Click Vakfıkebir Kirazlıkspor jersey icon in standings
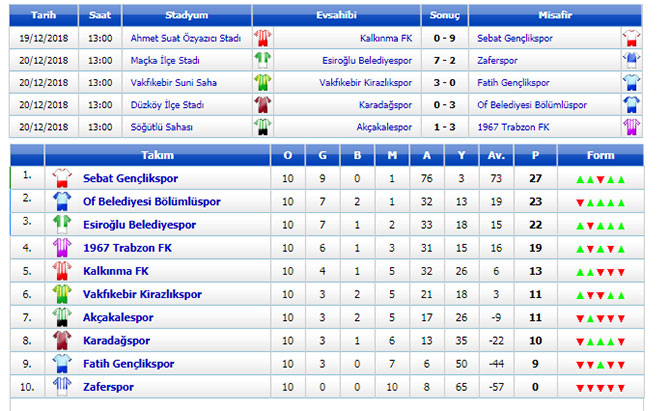The image size is (670, 411). [x=62, y=294]
